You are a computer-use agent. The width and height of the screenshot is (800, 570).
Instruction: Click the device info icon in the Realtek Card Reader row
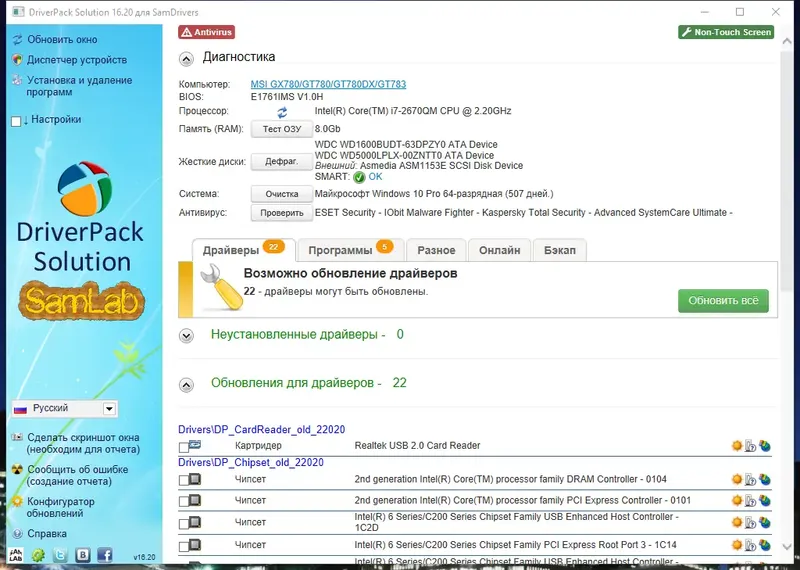tap(751, 446)
